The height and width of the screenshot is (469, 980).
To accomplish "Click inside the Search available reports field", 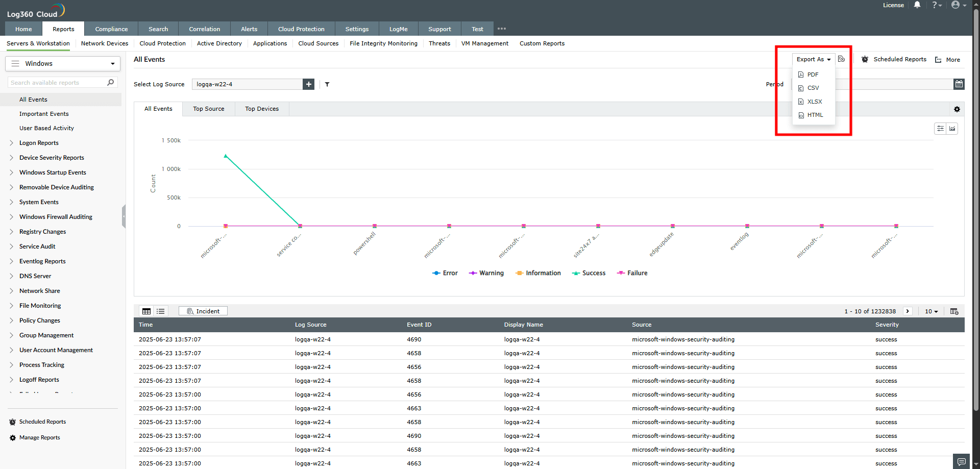I will click(x=56, y=82).
